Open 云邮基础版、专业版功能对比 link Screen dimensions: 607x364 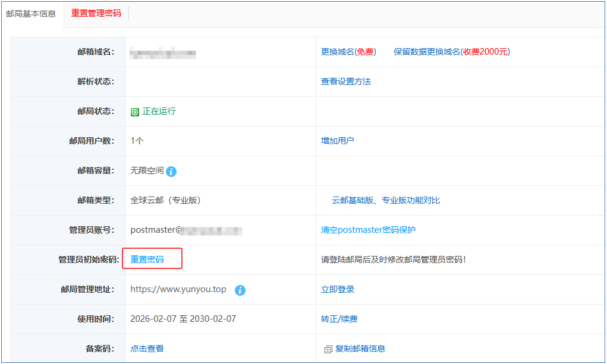pyautogui.click(x=386, y=200)
